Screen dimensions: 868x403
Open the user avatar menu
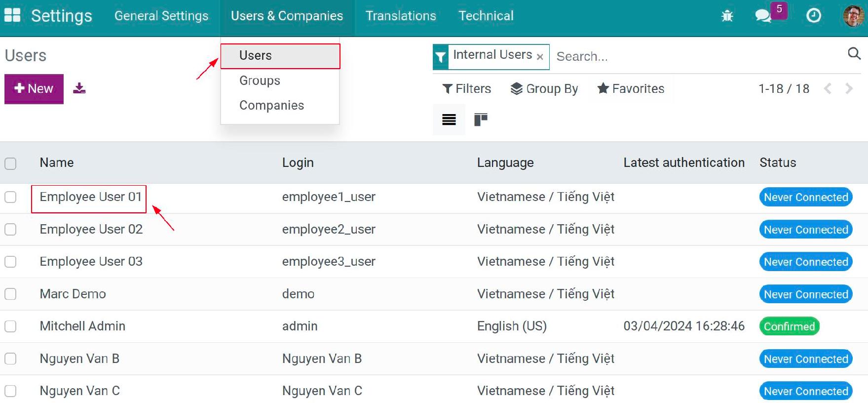[854, 16]
